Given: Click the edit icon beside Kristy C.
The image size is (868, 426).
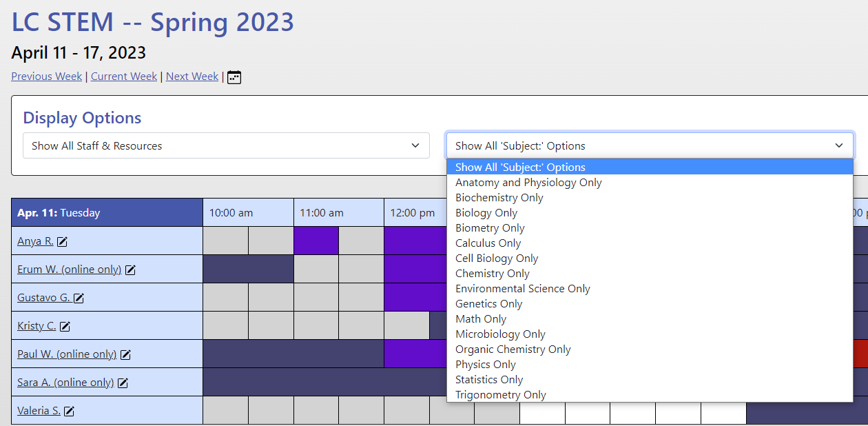Looking at the screenshot, I should [66, 325].
